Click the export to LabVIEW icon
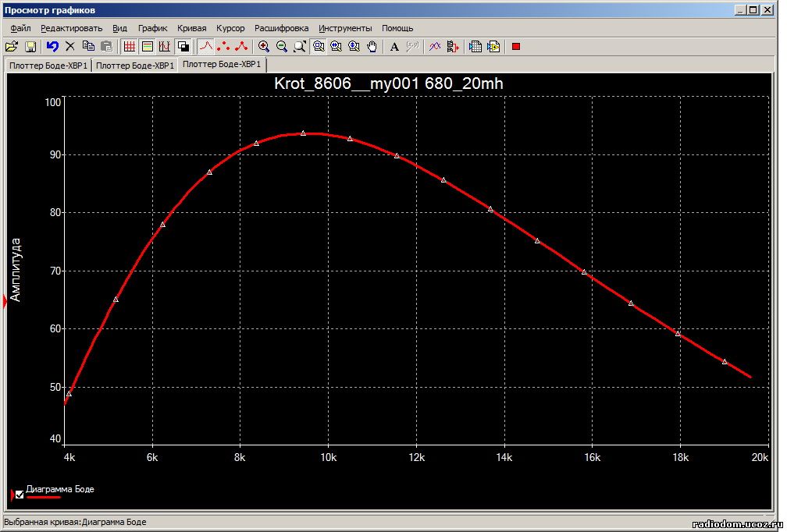The width and height of the screenshot is (787, 532). pyautogui.click(x=493, y=47)
